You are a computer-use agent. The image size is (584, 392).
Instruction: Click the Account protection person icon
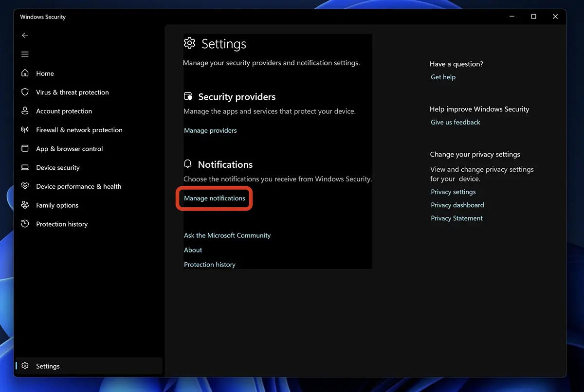tap(25, 111)
